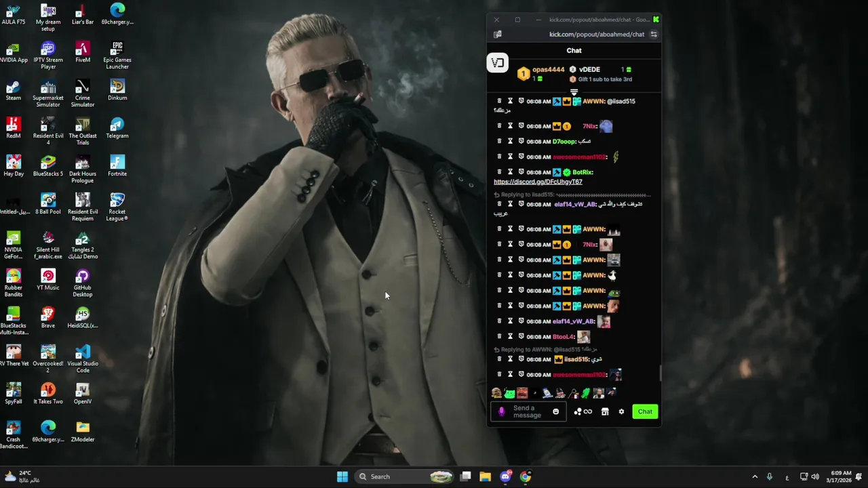This screenshot has height=488, width=868.
Task: Click the BtooL4 username in chat
Action: [564, 337]
